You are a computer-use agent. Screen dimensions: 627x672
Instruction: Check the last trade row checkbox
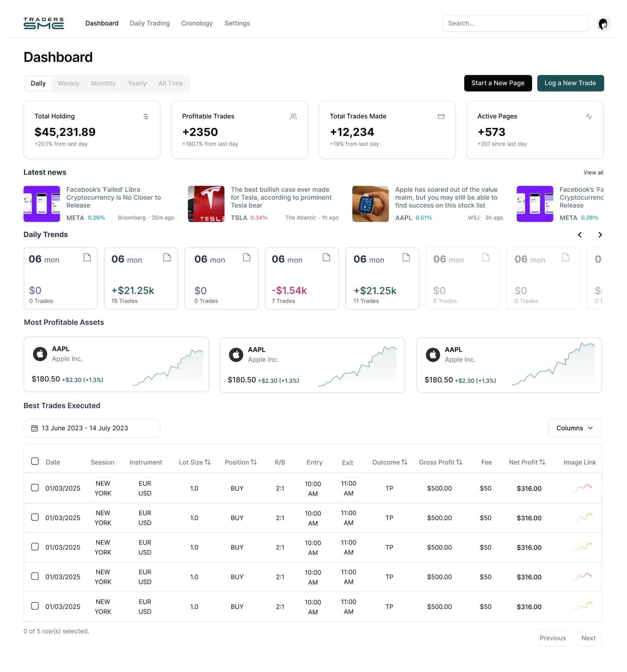pyautogui.click(x=35, y=606)
